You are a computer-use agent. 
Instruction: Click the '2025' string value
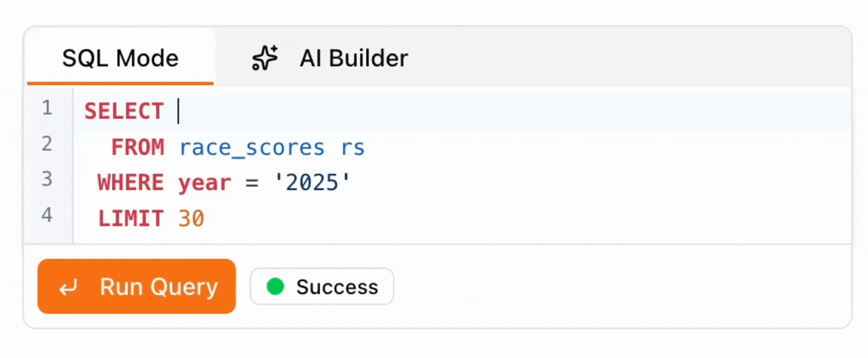pos(312,182)
